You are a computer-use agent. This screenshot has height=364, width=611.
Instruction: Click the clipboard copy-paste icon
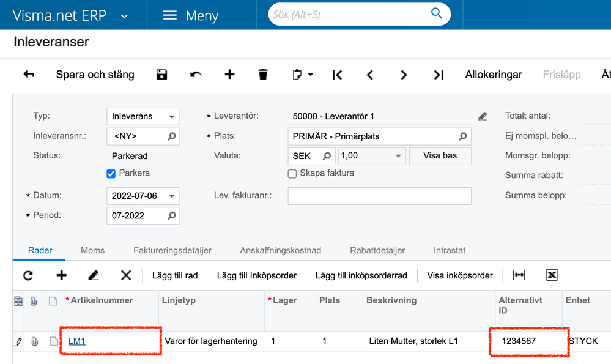(x=297, y=74)
